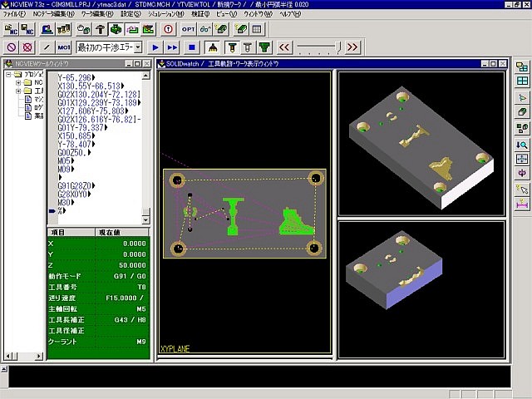Click the purple rotate view icon

[522, 173]
